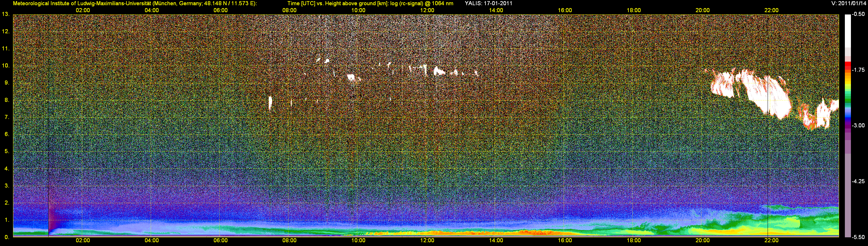868x246 pixels.
Task: Click the 16:00 label on the bottom time axis
Action: point(565,240)
